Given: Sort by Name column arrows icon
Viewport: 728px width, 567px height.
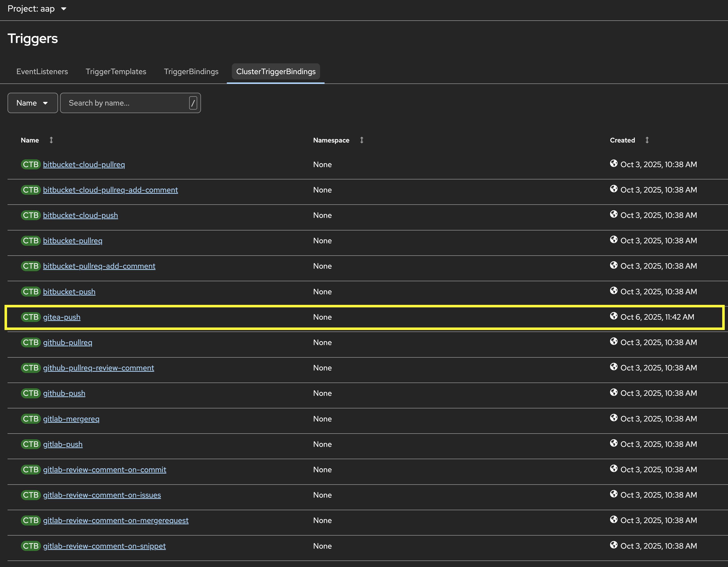Looking at the screenshot, I should tap(51, 140).
